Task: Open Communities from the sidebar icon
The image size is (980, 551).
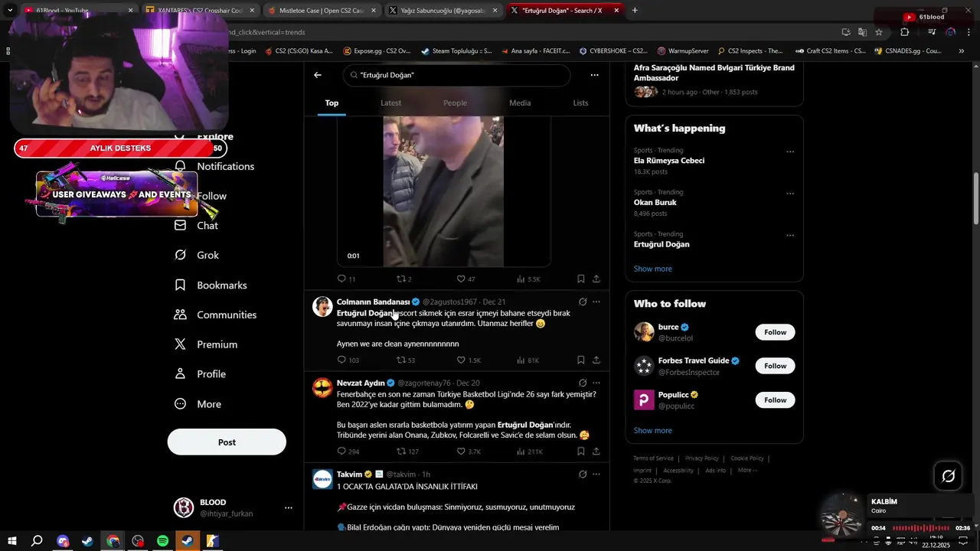Action: coord(181,315)
